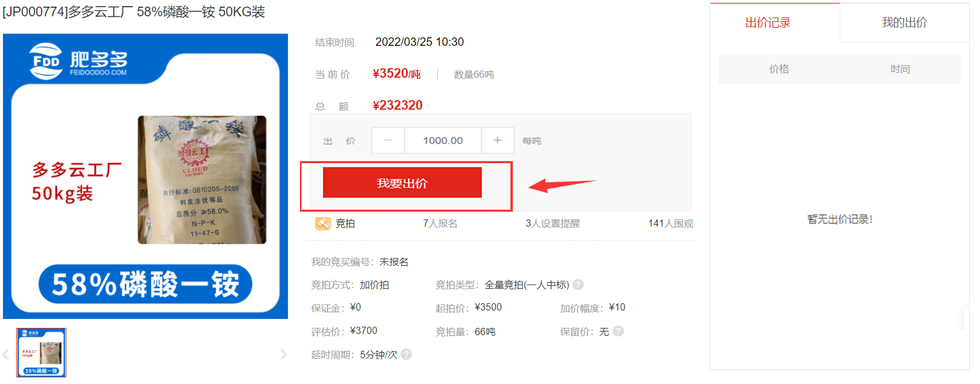Screen dimensions: 980x384
Task: Click the current price ¥3520/吨
Action: pos(396,74)
